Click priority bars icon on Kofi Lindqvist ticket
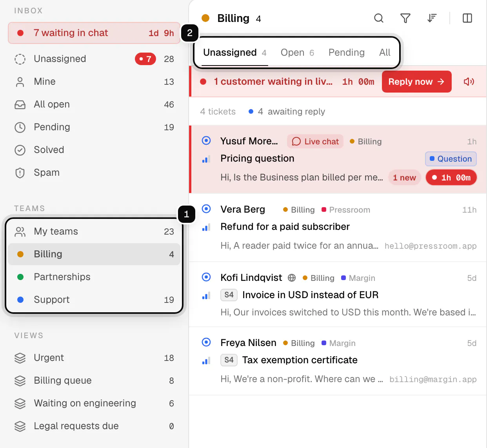This screenshot has width=487, height=448. coord(206,295)
